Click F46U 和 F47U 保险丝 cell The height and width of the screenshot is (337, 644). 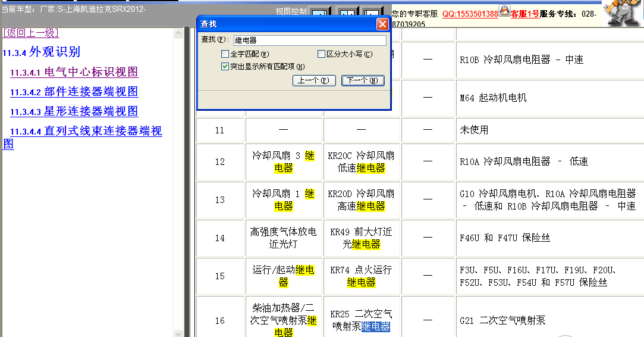pyautogui.click(x=550, y=238)
